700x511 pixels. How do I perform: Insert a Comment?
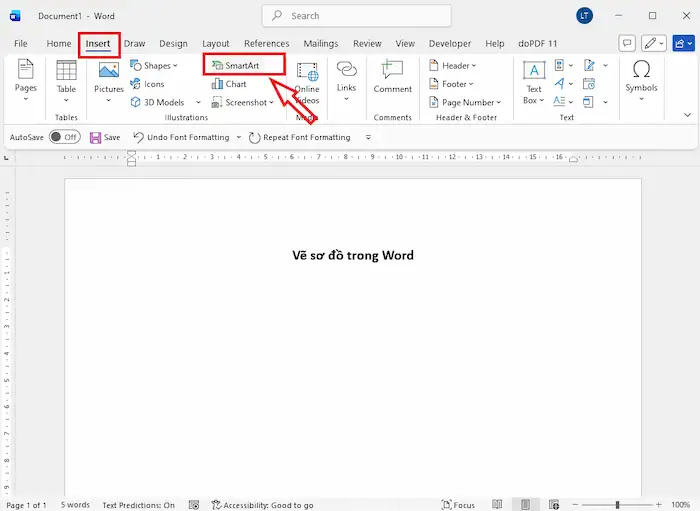coord(392,75)
